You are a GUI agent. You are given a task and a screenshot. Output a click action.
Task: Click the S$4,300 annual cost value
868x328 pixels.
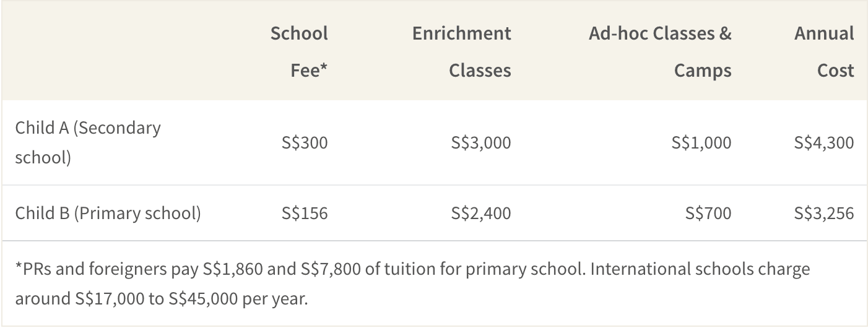[x=824, y=143]
